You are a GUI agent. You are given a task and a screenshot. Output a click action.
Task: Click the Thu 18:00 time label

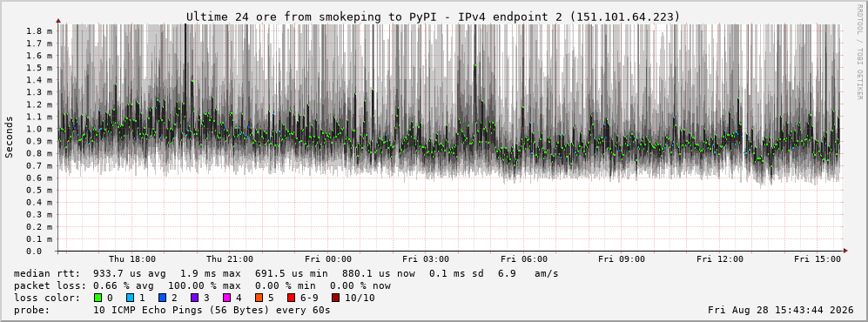[131, 259]
